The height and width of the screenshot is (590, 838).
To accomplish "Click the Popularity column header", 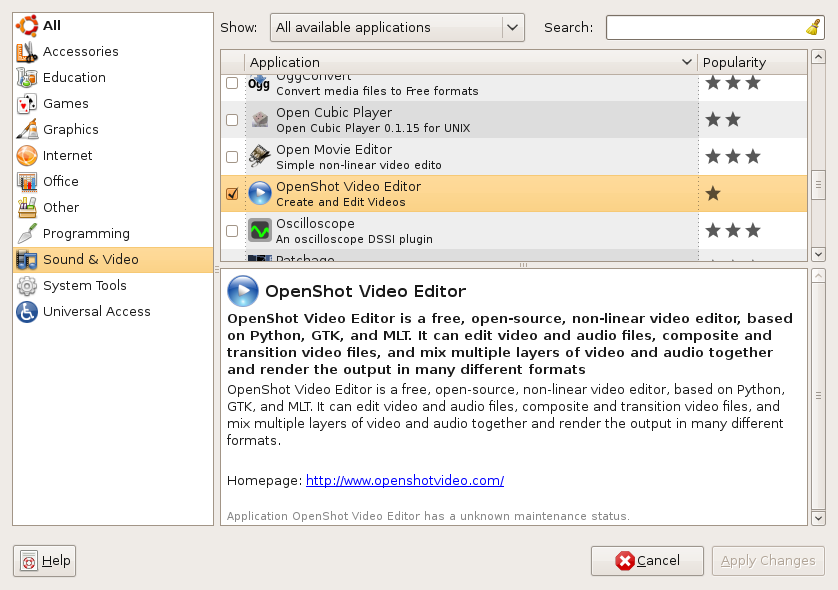I will [751, 62].
